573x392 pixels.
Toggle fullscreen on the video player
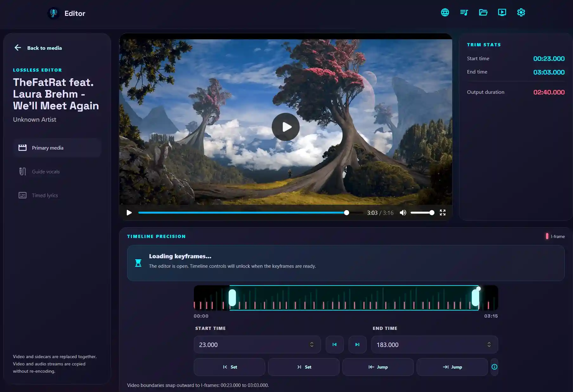point(443,213)
